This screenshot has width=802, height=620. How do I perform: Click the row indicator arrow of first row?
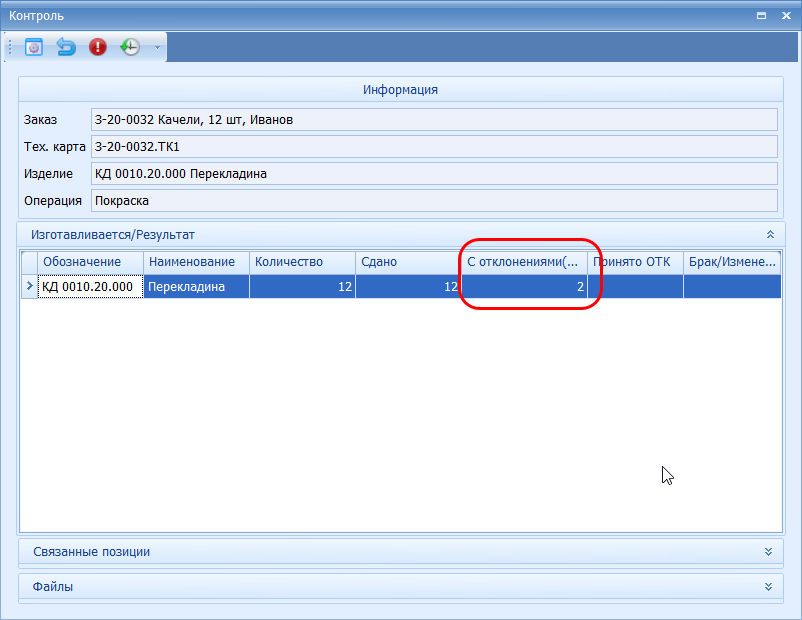pos(29,287)
